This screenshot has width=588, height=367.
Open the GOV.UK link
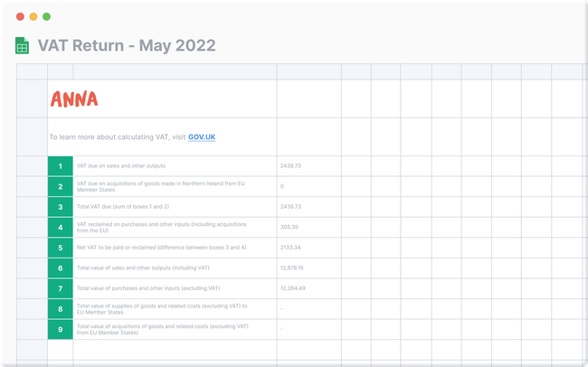[202, 137]
